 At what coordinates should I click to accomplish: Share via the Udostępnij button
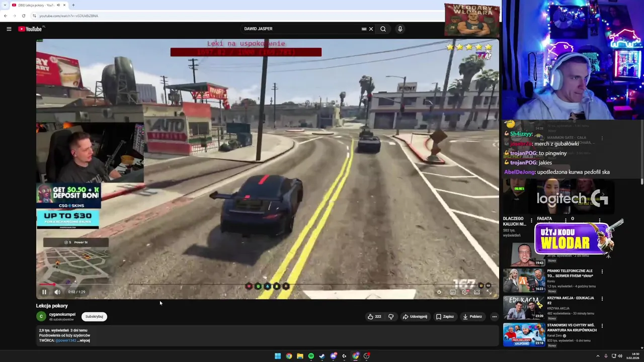pyautogui.click(x=415, y=316)
